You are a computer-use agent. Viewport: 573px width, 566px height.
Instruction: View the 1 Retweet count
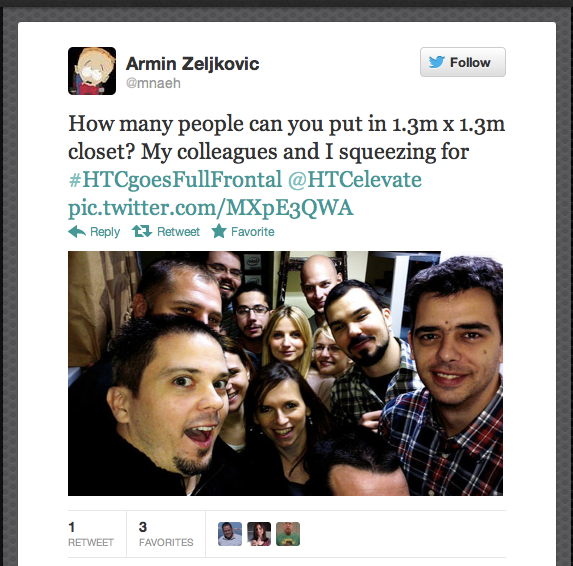coord(91,534)
